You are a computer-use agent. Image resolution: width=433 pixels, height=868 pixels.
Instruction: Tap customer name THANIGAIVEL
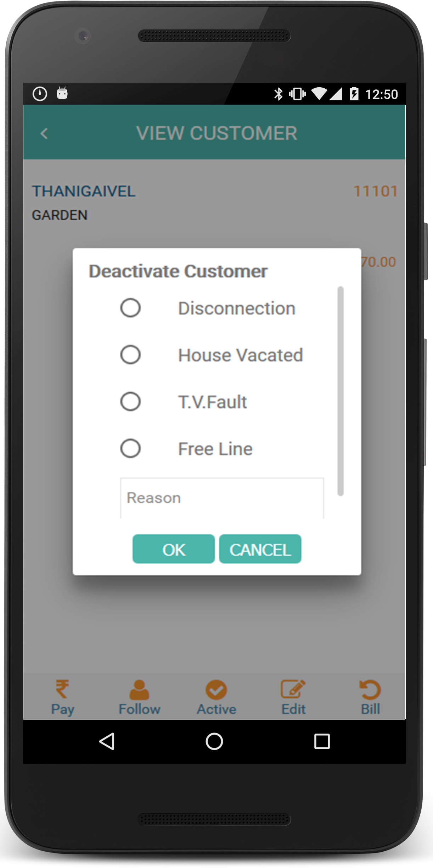[x=84, y=192]
